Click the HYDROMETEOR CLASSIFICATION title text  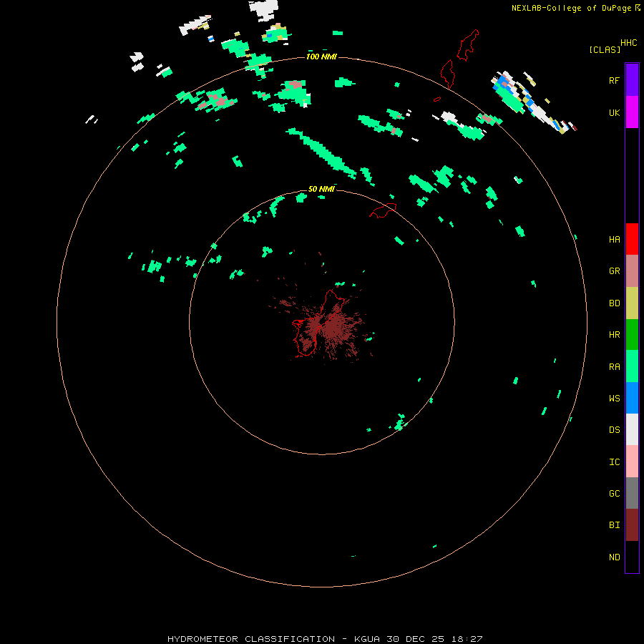point(251,639)
